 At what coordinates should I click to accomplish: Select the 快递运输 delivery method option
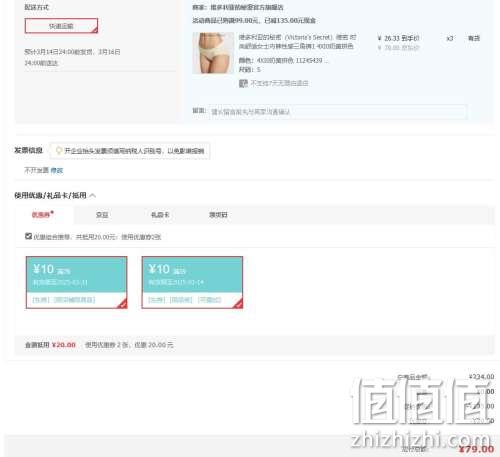tap(61, 26)
